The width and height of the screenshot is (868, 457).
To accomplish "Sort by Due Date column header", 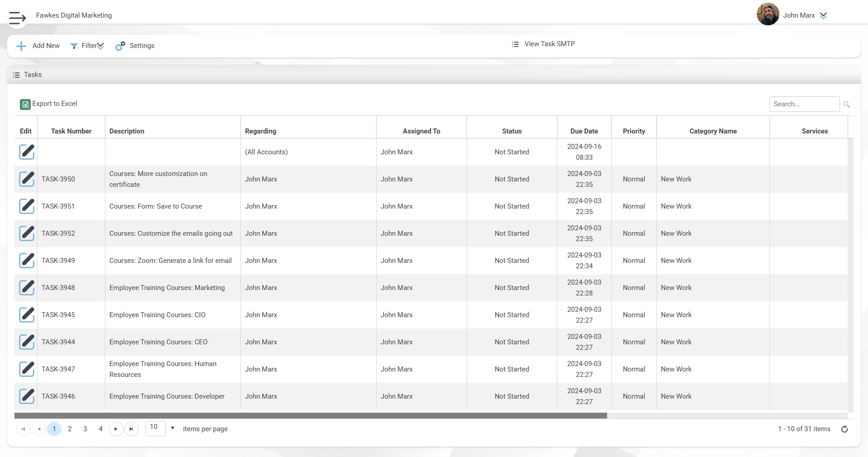I will (584, 131).
